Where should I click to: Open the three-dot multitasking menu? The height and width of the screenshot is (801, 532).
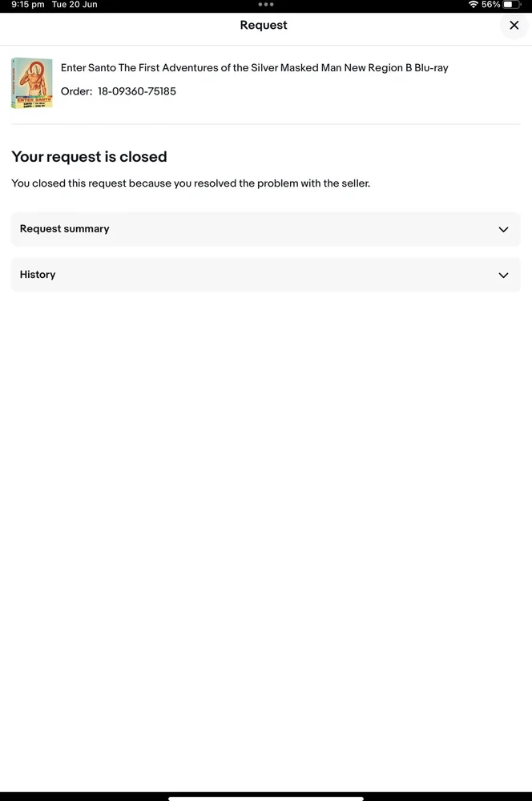[x=266, y=5]
